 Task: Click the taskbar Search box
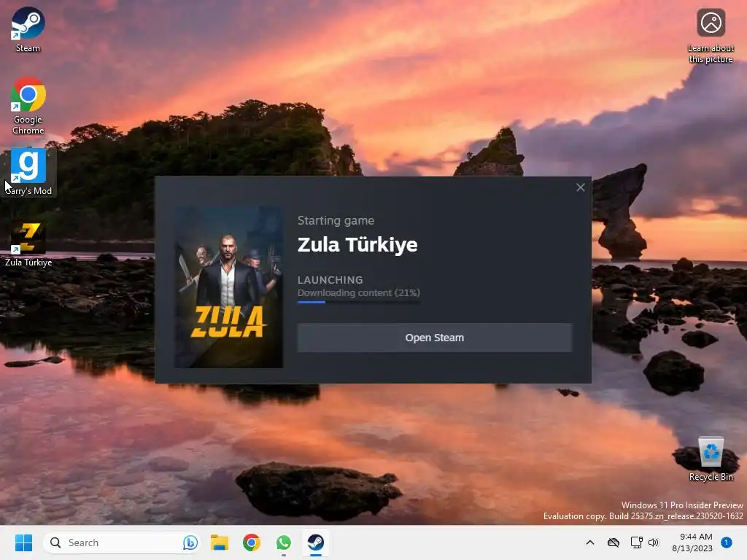[x=121, y=542]
